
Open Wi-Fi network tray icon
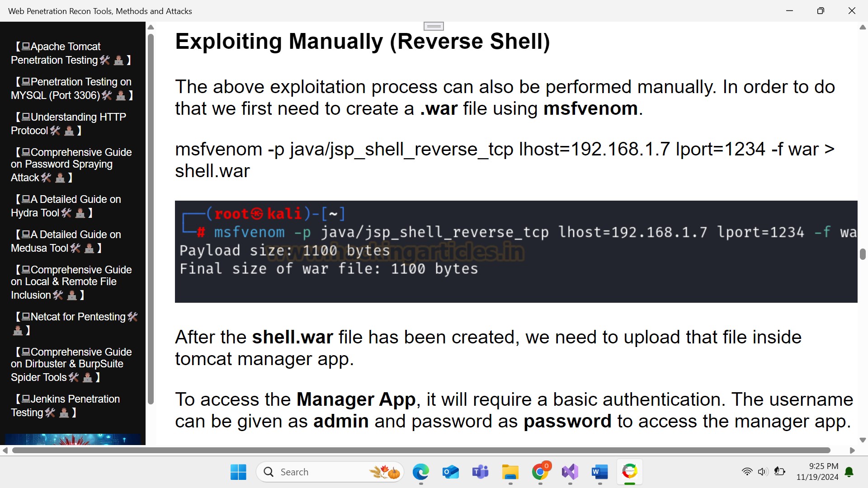(x=747, y=472)
